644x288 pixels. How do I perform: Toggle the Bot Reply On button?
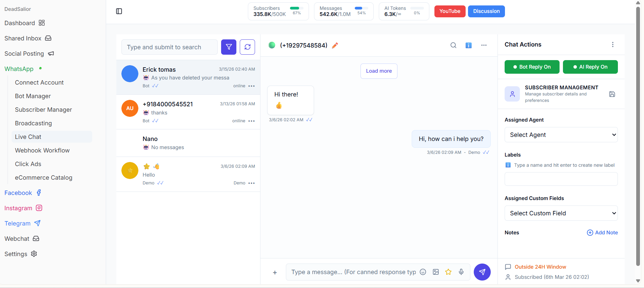tap(532, 67)
